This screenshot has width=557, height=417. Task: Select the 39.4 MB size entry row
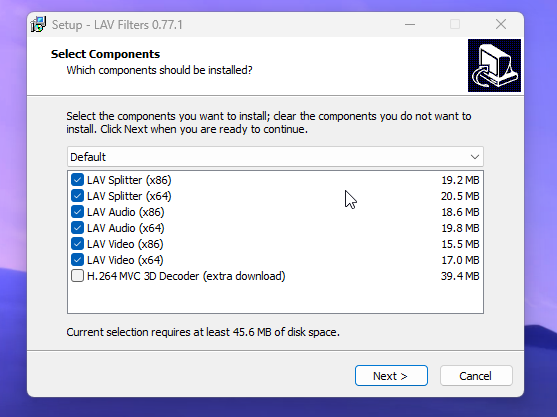[275, 276]
